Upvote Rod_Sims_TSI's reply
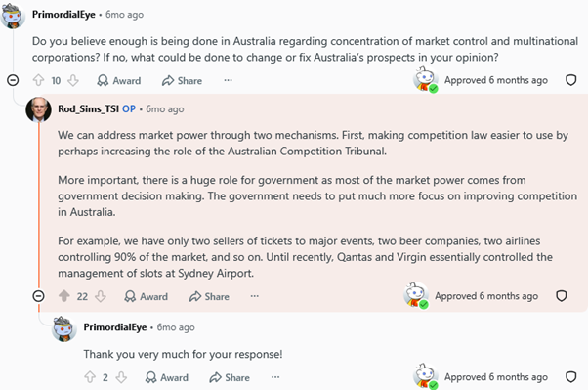 64,296
